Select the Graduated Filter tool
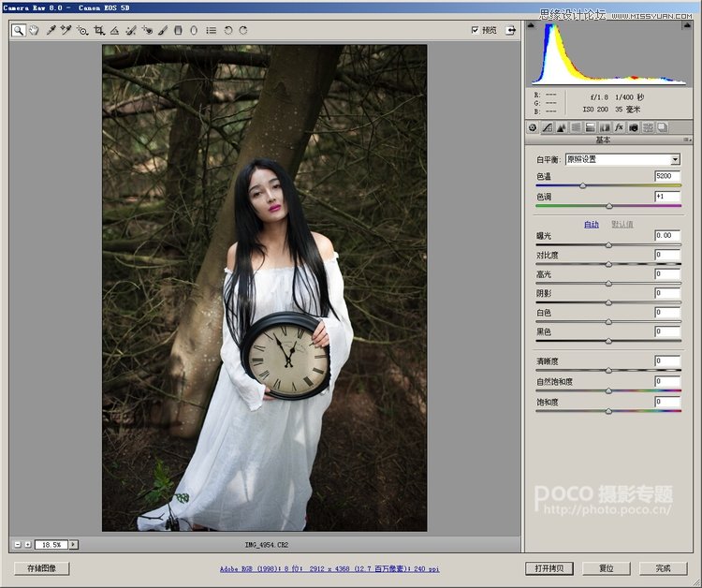 tap(178, 31)
